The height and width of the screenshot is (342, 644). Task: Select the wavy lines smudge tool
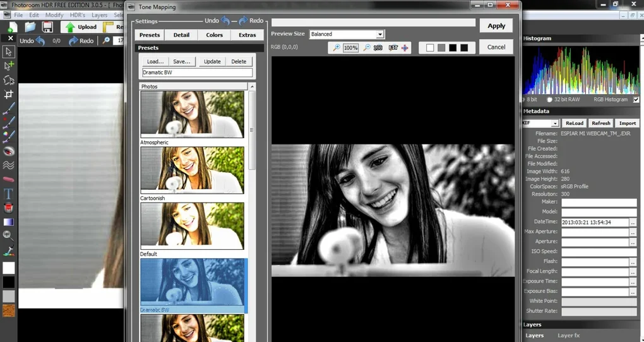(9, 165)
